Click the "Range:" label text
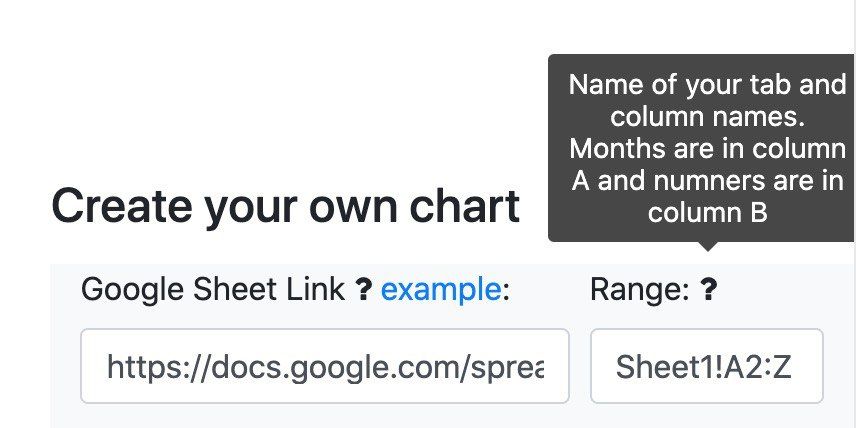This screenshot has height=428, width=856. pyautogui.click(x=640, y=290)
